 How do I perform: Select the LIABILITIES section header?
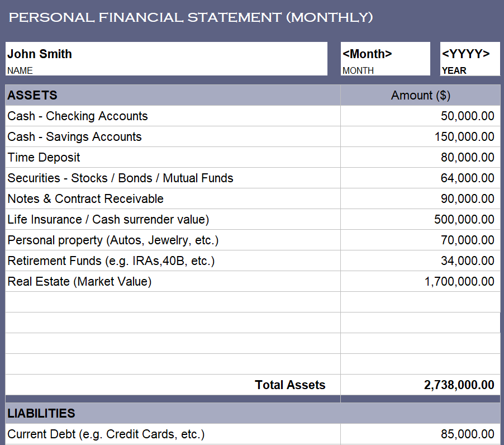point(41,414)
